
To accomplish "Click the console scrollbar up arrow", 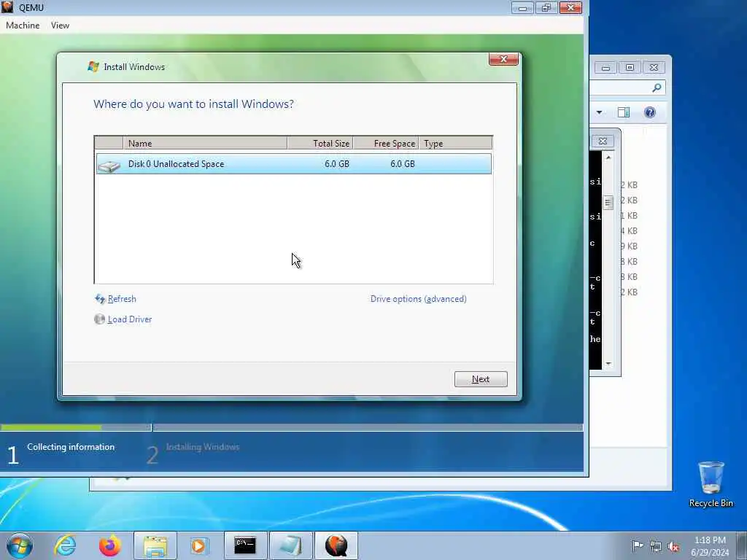I will tap(608, 157).
